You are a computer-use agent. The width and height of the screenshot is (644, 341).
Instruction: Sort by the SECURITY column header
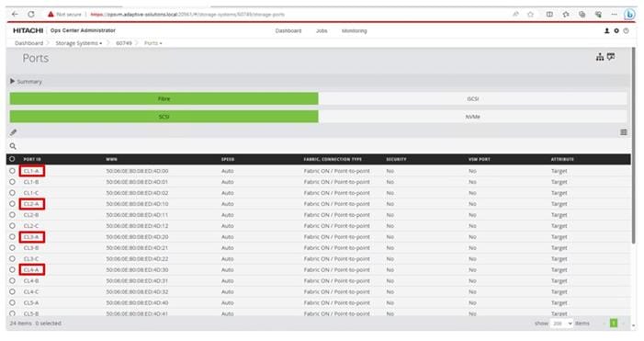[396, 159]
